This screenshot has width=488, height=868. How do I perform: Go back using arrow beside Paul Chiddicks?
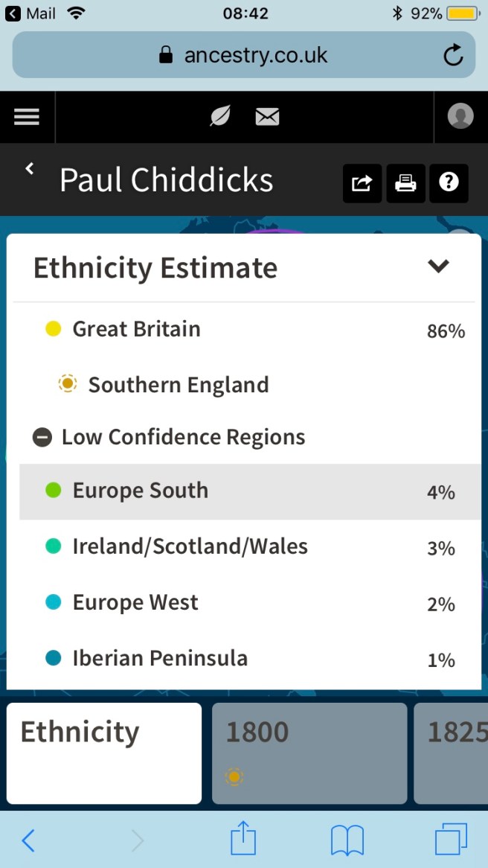click(x=30, y=170)
